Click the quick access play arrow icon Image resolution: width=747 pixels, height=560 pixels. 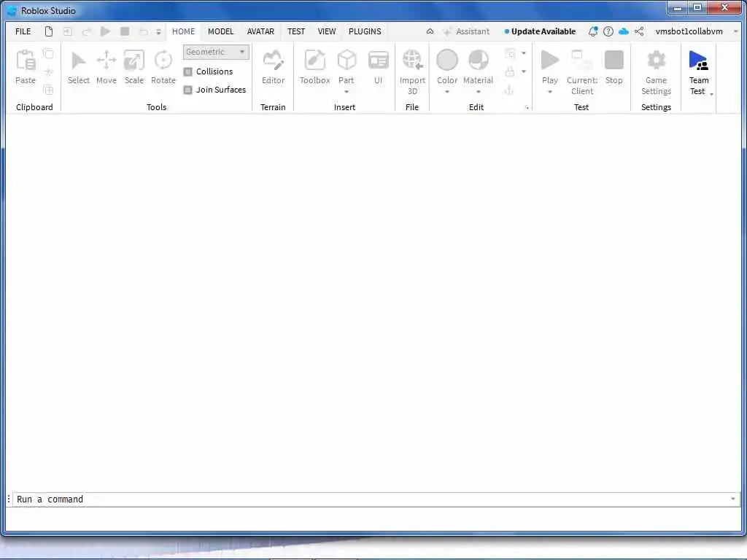point(105,31)
